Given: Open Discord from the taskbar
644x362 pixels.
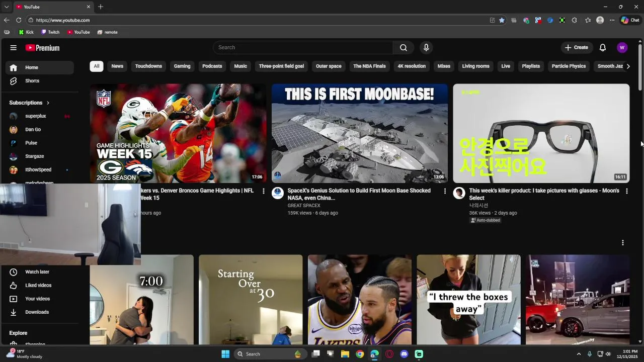Looking at the screenshot, I should [x=404, y=354].
